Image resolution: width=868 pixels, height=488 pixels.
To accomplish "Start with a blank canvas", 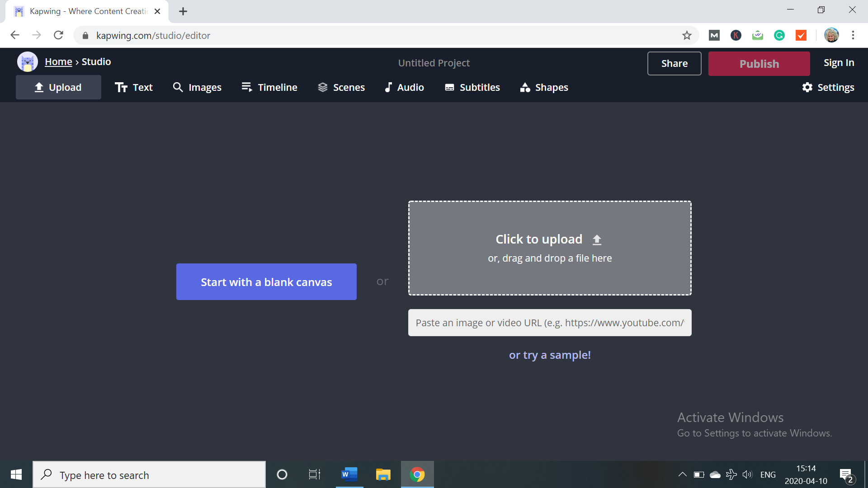I will point(266,282).
